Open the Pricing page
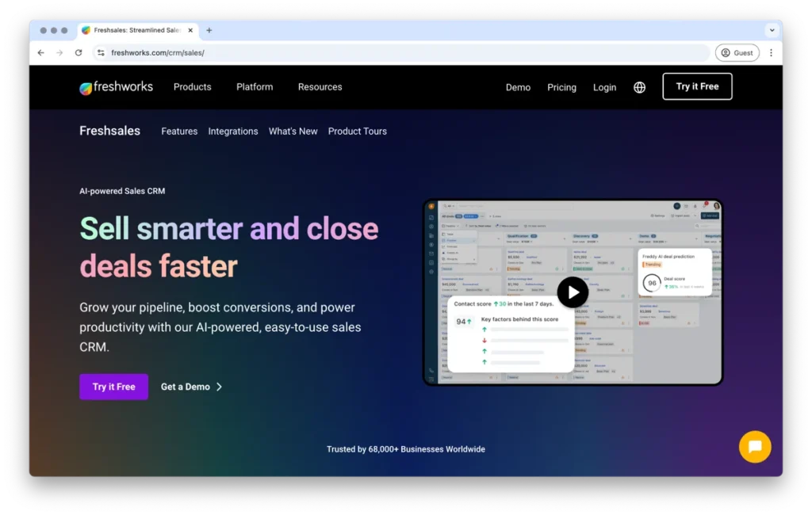This screenshot has height=515, width=812. (x=561, y=87)
